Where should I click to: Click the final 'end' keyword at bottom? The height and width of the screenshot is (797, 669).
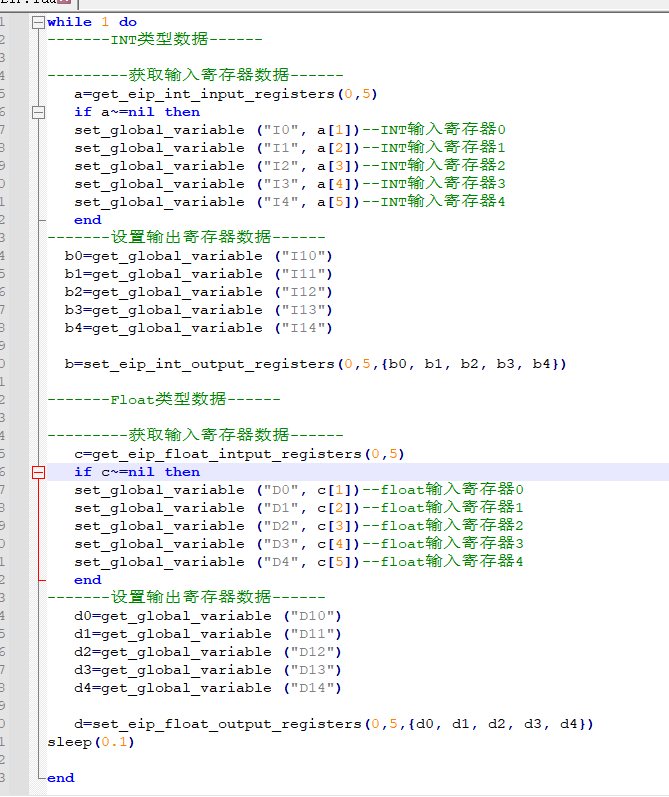(61, 778)
